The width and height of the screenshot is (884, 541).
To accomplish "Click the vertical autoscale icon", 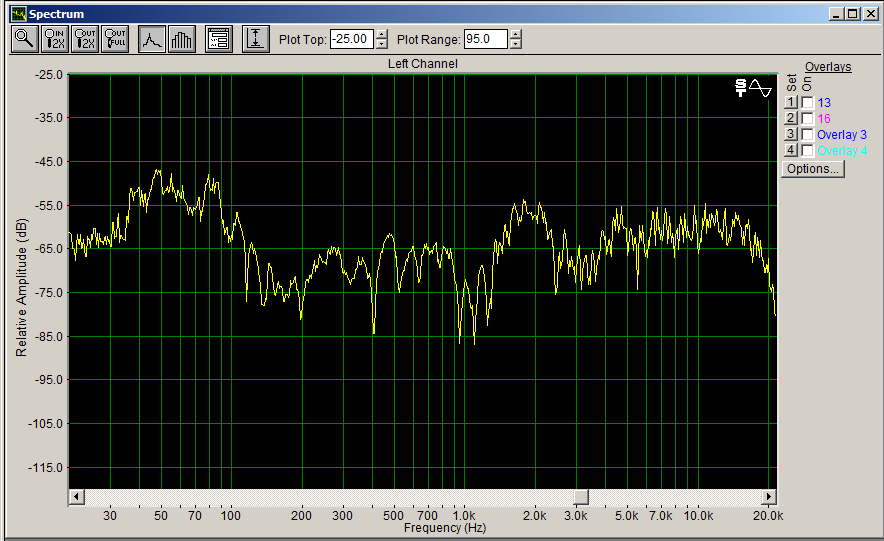I will pos(256,39).
